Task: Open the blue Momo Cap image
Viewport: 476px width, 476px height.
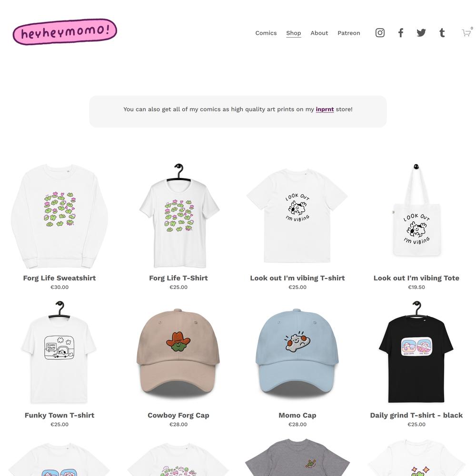Action: point(297,353)
